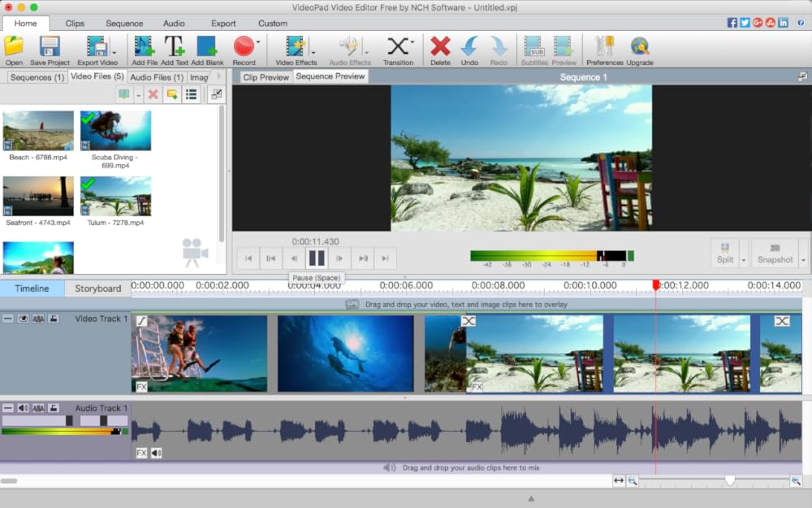Take a Snapshot of the preview
The width and height of the screenshot is (812, 508).
pos(775,253)
